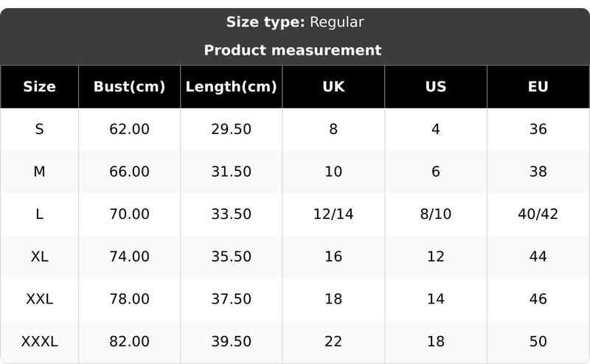Viewport: 590px width, 364px height.
Task: Click the 12/14 UK size cell
Action: coord(333,214)
